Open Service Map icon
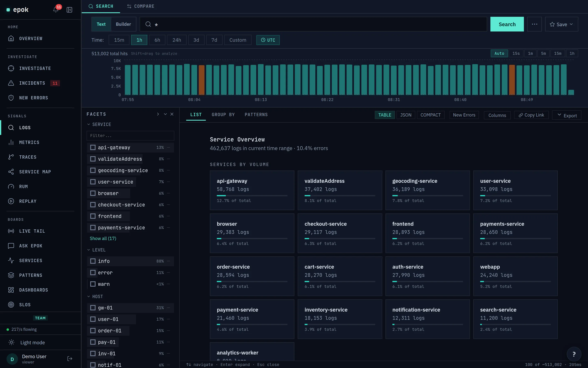This screenshot has width=588, height=368. pyautogui.click(x=11, y=172)
